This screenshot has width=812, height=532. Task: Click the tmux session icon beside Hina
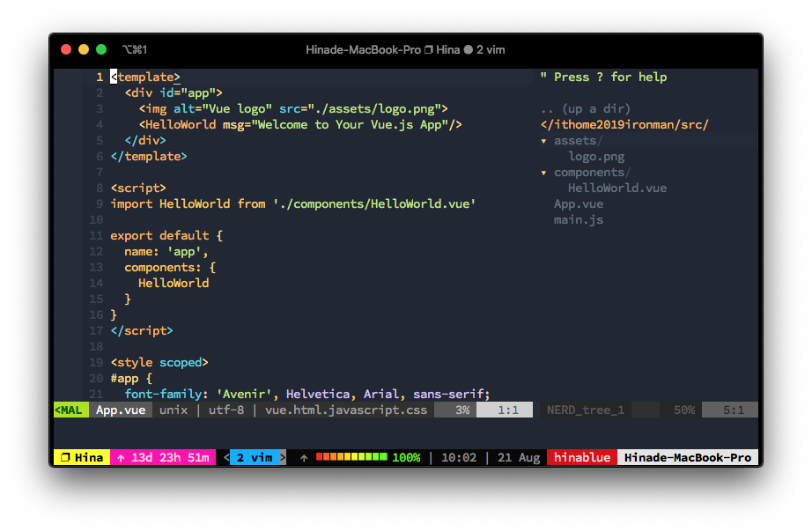65,457
